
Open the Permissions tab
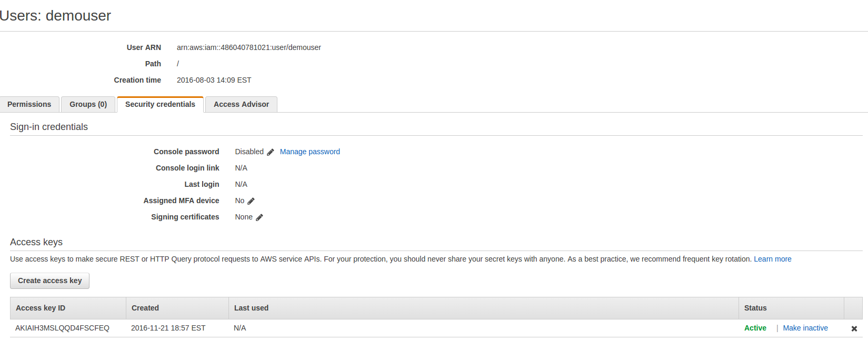29,104
